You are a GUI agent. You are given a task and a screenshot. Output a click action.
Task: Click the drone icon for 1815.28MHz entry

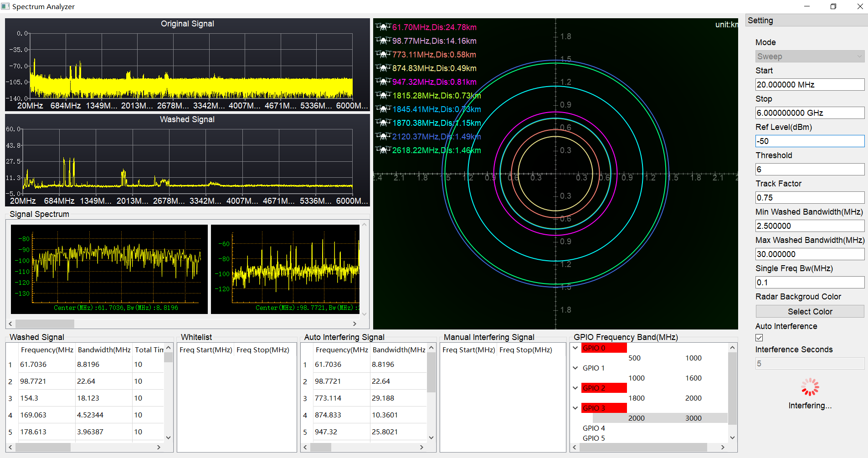[383, 96]
